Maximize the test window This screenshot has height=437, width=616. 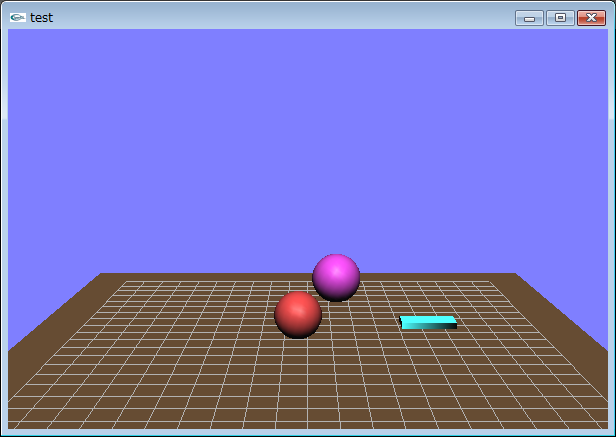(x=560, y=18)
